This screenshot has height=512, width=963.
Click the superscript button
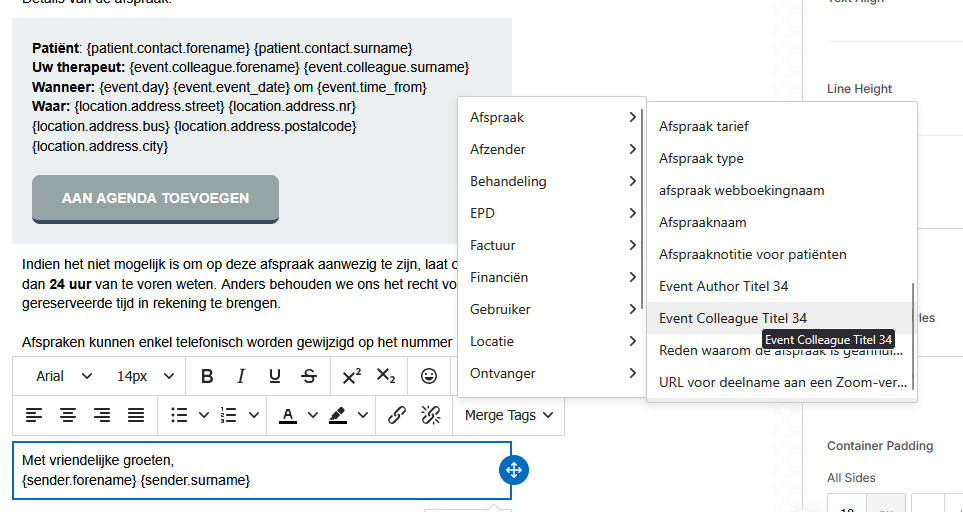pos(351,376)
